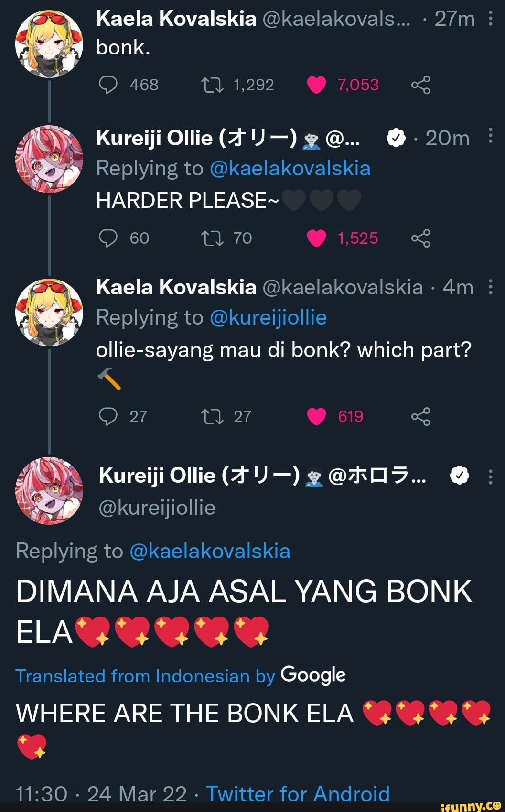The image size is (505, 812).
Task: Click "Translated from Indonesian by Google" label
Action: click(x=181, y=676)
